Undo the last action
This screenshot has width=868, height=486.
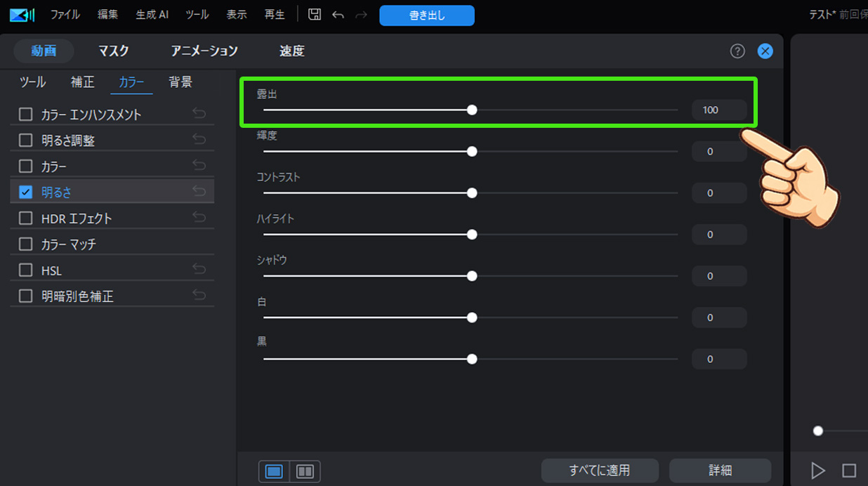(338, 14)
